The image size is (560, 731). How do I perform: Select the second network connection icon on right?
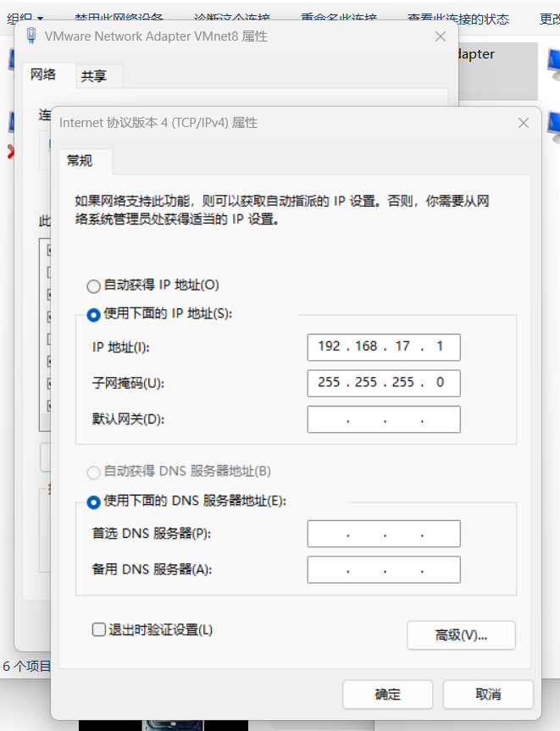pyautogui.click(x=553, y=125)
